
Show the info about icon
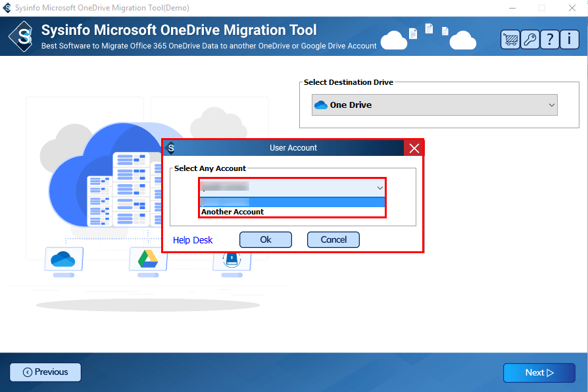569,39
